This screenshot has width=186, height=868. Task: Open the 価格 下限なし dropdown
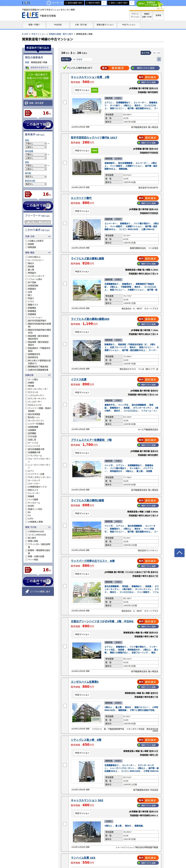tap(36, 144)
